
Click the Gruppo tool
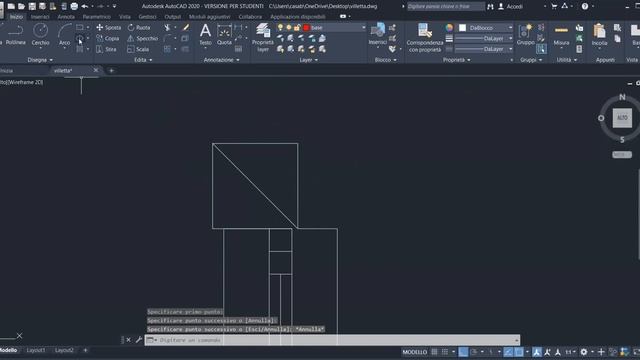click(x=525, y=34)
